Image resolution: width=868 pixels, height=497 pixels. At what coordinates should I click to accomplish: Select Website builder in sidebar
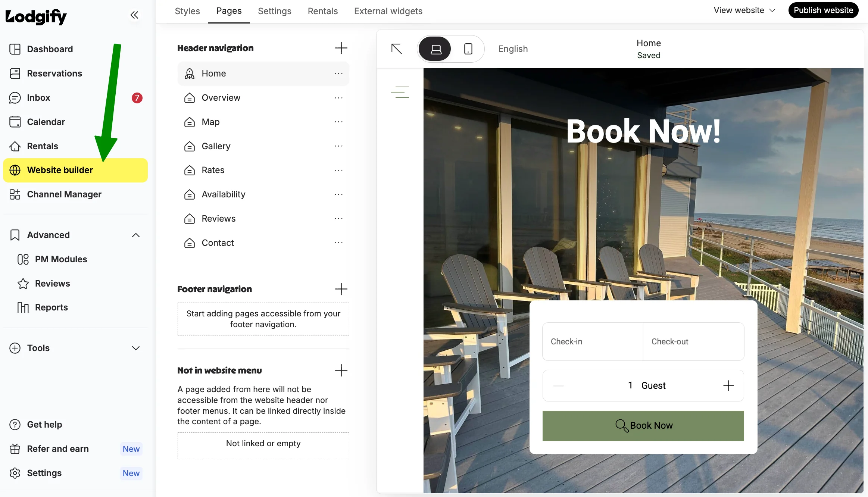tap(76, 170)
